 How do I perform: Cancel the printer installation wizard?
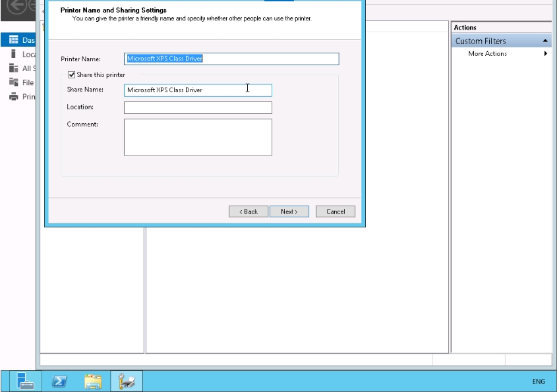point(336,211)
